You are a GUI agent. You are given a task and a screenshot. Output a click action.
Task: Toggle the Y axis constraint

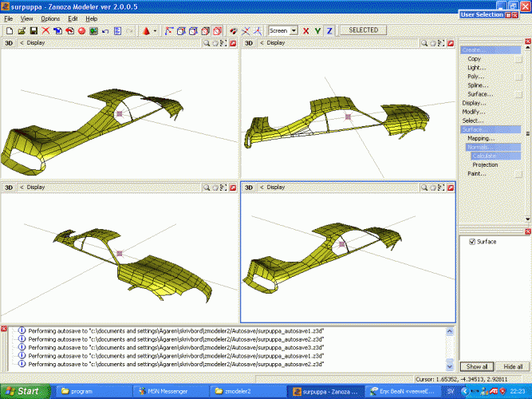pyautogui.click(x=318, y=31)
